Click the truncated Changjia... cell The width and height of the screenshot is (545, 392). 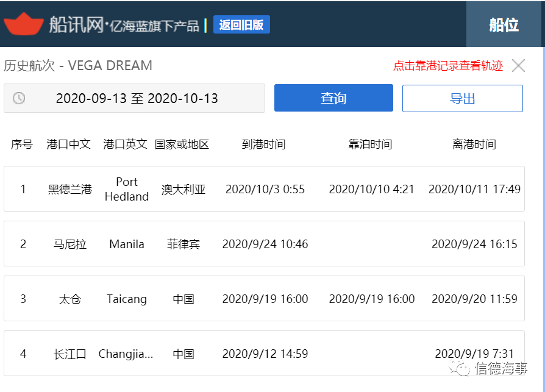pyautogui.click(x=126, y=354)
